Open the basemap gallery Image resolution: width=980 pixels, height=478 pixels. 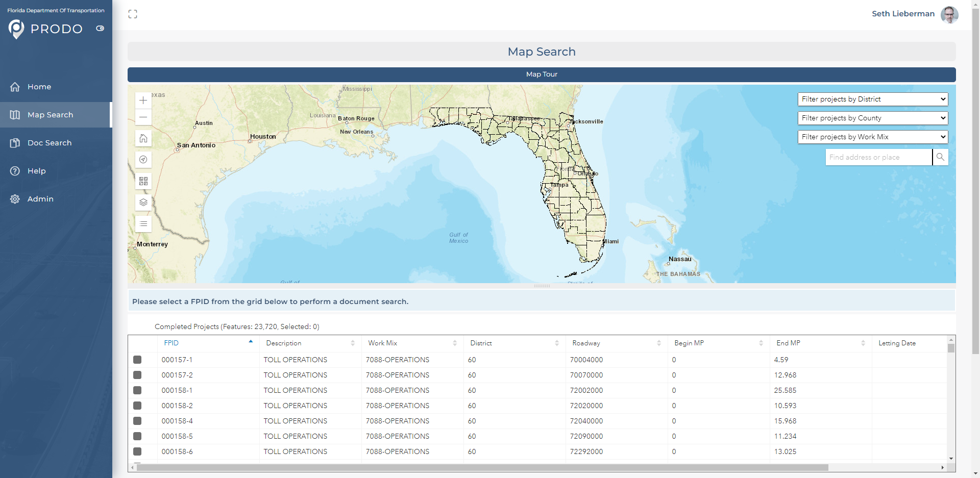pyautogui.click(x=143, y=181)
